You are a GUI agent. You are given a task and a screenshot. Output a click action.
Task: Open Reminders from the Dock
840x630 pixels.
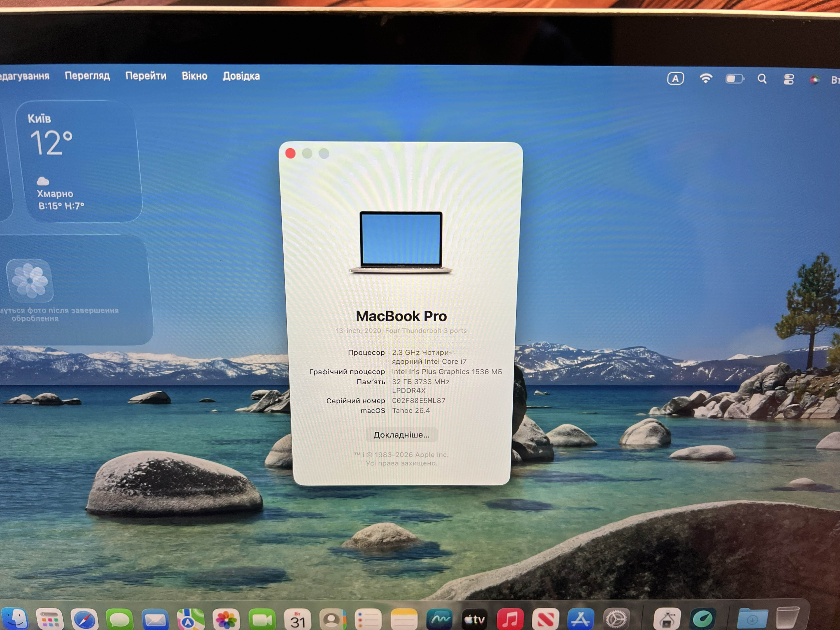[368, 620]
